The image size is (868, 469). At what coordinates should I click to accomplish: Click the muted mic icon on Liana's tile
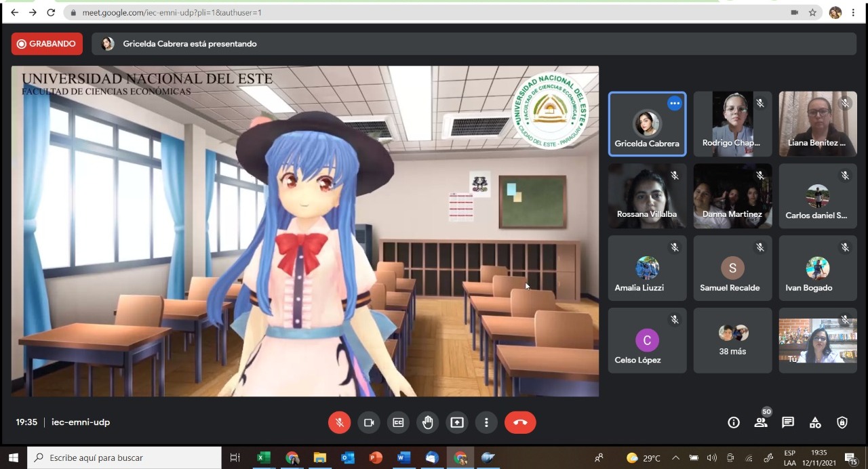coord(845,104)
